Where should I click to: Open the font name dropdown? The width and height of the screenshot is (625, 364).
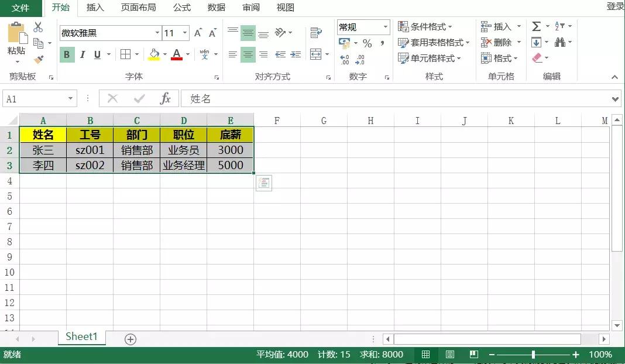pyautogui.click(x=156, y=33)
